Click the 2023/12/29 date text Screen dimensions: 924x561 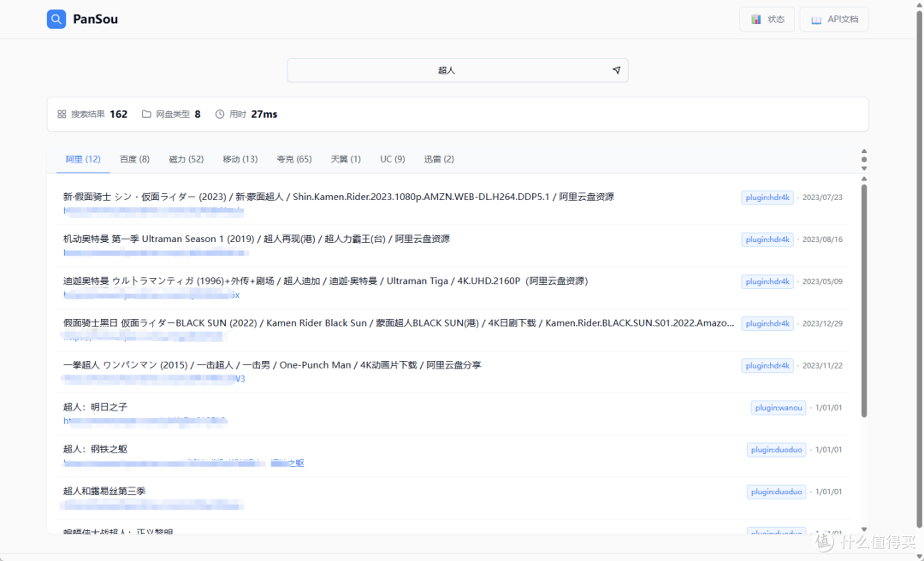tap(822, 323)
